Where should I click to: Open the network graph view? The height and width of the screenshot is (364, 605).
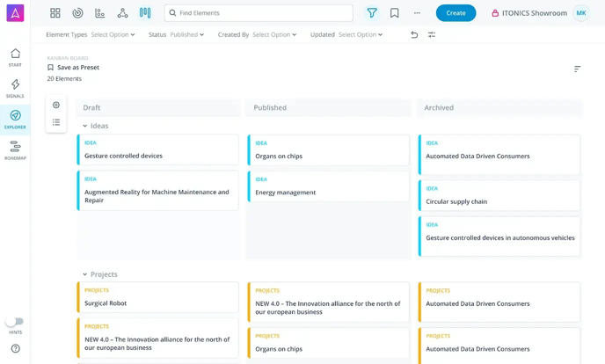[x=122, y=13]
